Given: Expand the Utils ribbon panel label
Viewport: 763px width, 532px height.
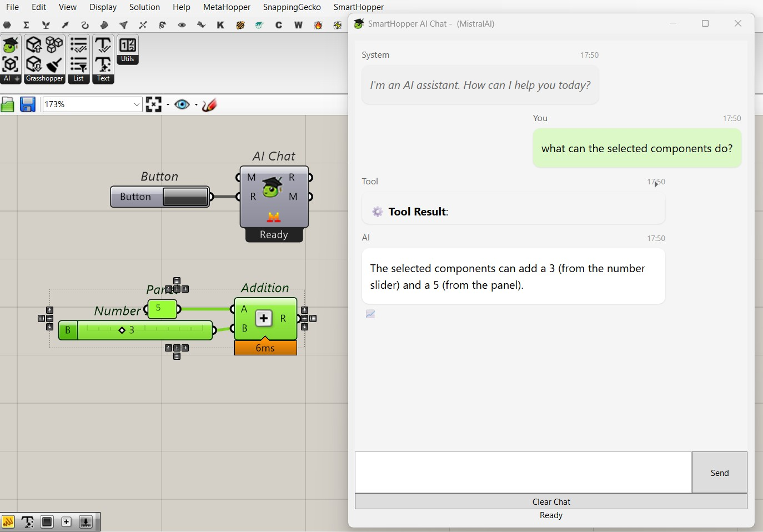Looking at the screenshot, I should [x=128, y=59].
